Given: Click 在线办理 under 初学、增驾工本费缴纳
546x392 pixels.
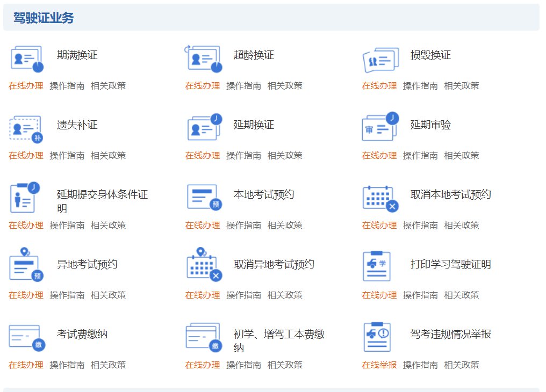Looking at the screenshot, I should coord(203,365).
